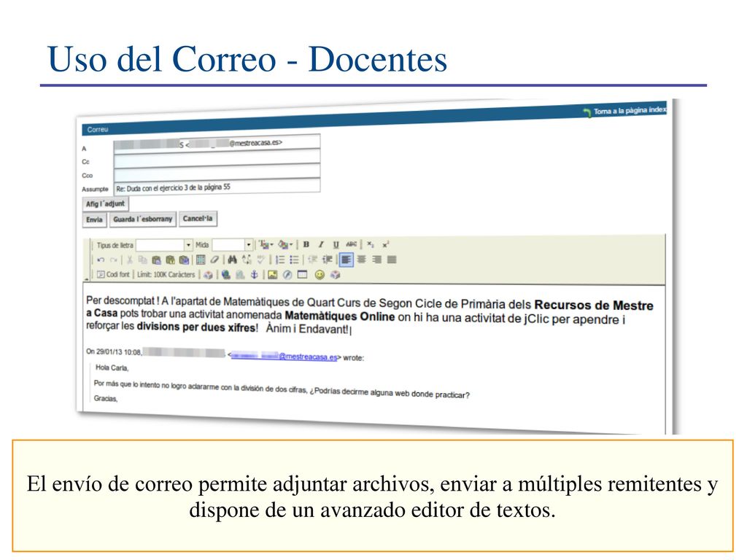Click the 'Limit: 100K Caràcters' label
Image resolution: width=747 pixels, height=560 pixels.
[x=166, y=275]
